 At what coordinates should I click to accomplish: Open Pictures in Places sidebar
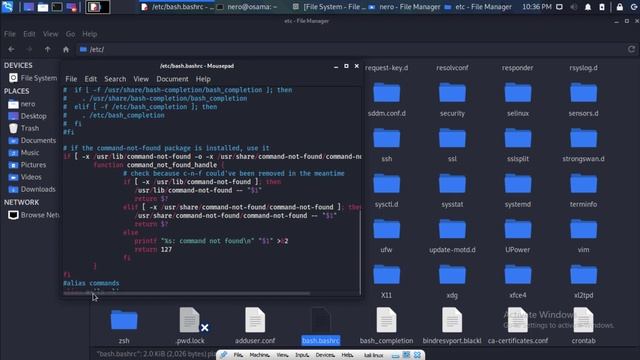point(28,165)
